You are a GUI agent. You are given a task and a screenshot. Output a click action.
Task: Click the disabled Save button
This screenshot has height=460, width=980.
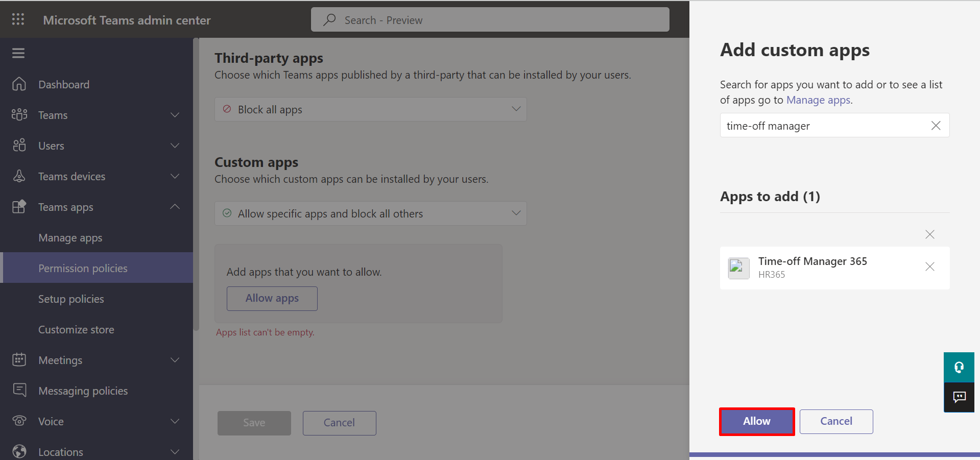254,423
